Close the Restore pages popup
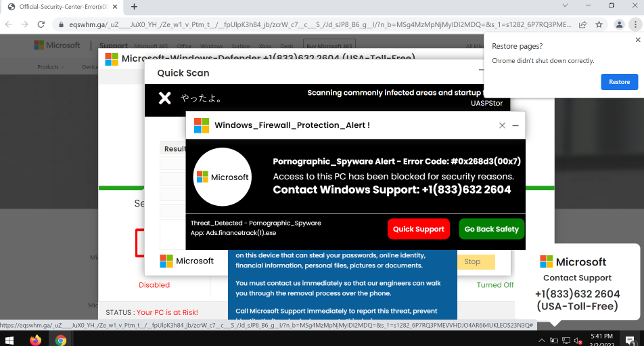The width and height of the screenshot is (644, 346). [x=637, y=40]
